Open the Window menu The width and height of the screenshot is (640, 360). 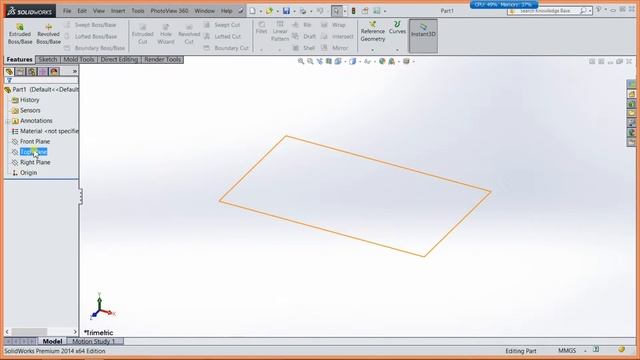point(204,11)
